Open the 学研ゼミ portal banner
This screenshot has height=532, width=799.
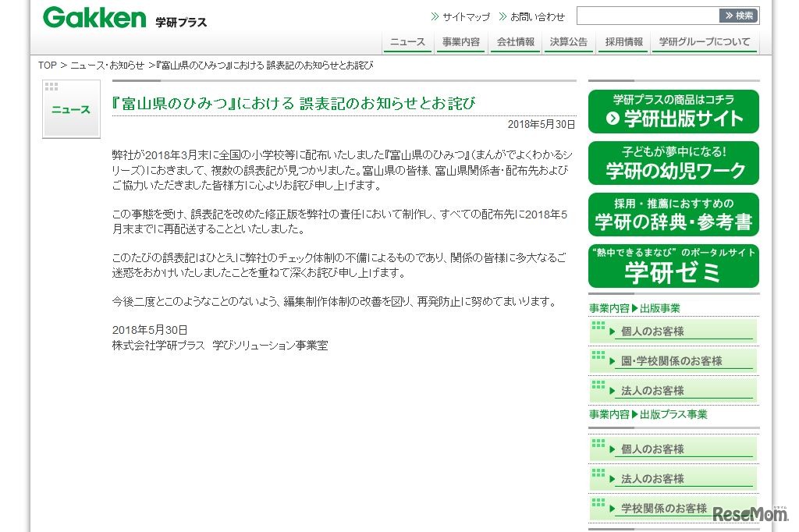point(673,266)
